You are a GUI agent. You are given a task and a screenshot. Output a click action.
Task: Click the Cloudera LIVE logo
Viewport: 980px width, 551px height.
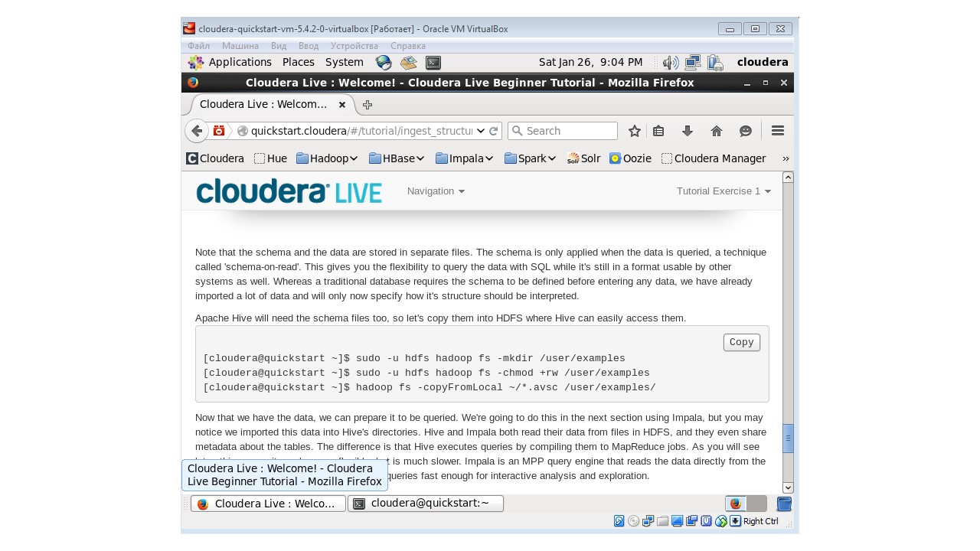(x=289, y=191)
